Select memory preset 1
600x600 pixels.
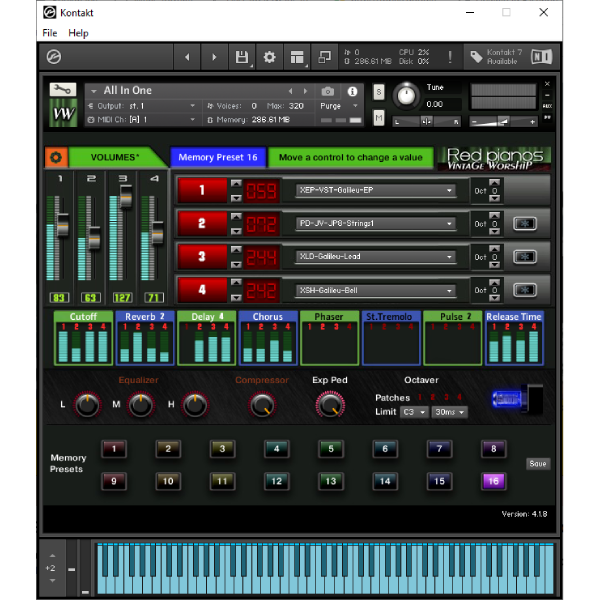tap(114, 448)
